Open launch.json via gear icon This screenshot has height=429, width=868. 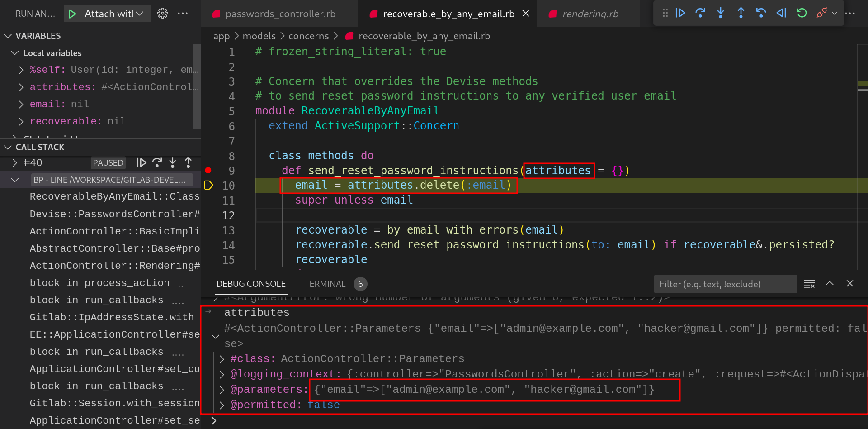163,14
